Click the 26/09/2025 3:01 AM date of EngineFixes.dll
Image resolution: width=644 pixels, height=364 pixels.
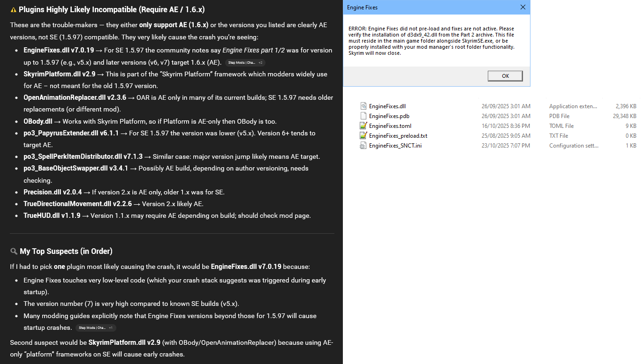point(506,106)
